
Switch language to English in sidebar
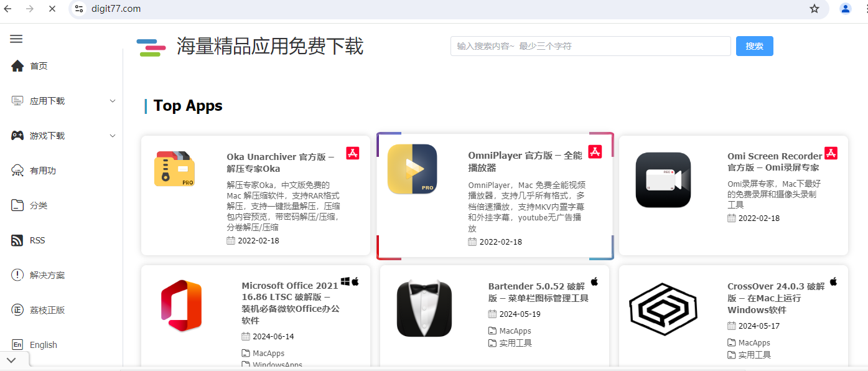[x=43, y=345]
